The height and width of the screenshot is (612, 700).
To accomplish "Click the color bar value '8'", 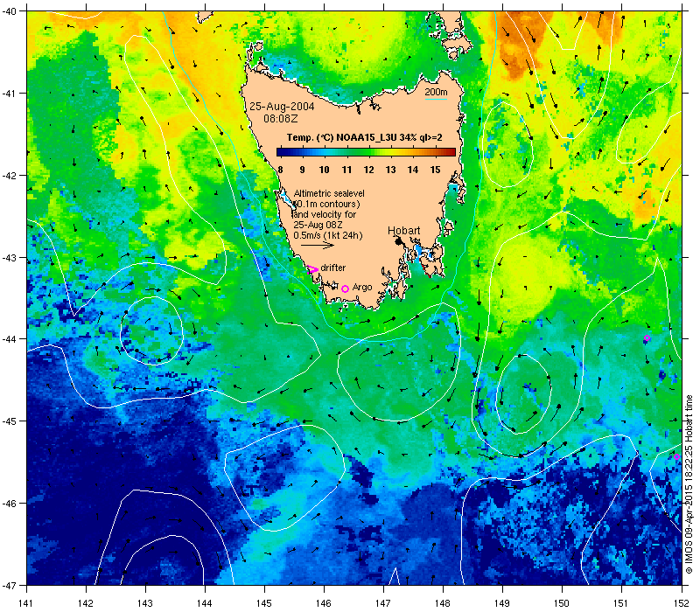I will point(280,170).
